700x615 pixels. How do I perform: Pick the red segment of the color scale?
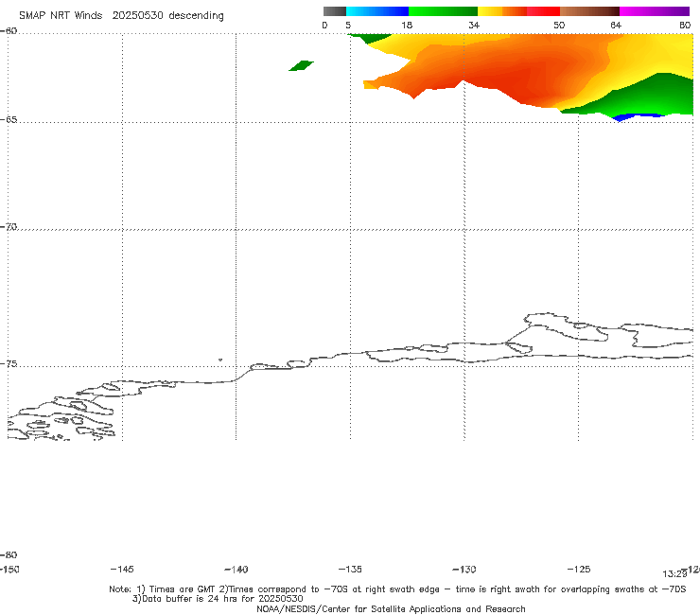tap(543, 11)
